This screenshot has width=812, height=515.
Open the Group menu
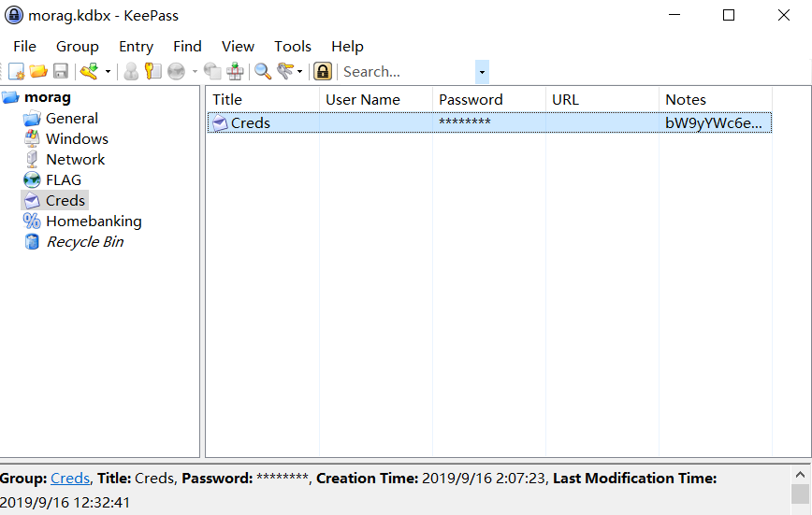click(77, 47)
